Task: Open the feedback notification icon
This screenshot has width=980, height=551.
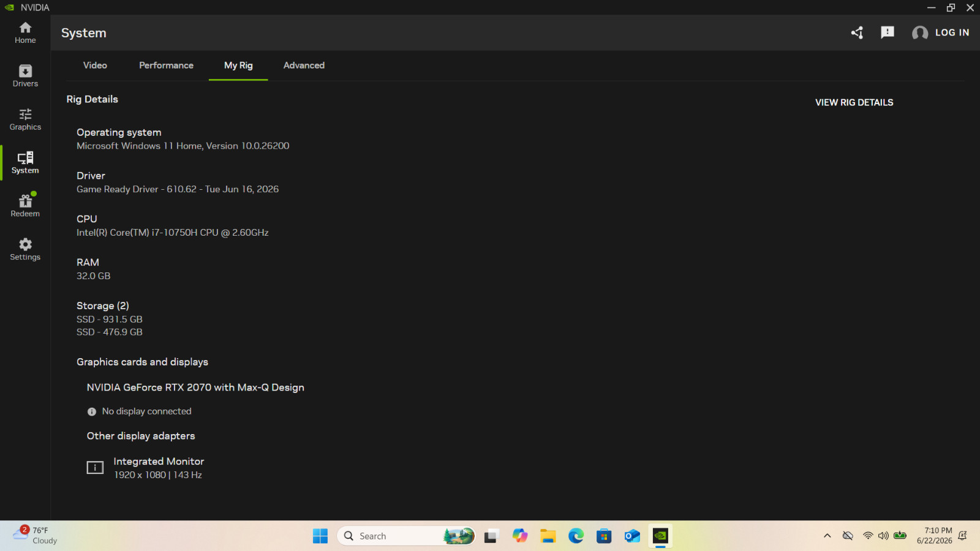Action: click(x=888, y=32)
